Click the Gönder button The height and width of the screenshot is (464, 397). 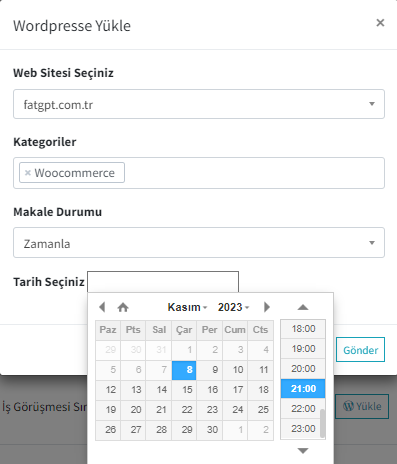pos(360,350)
